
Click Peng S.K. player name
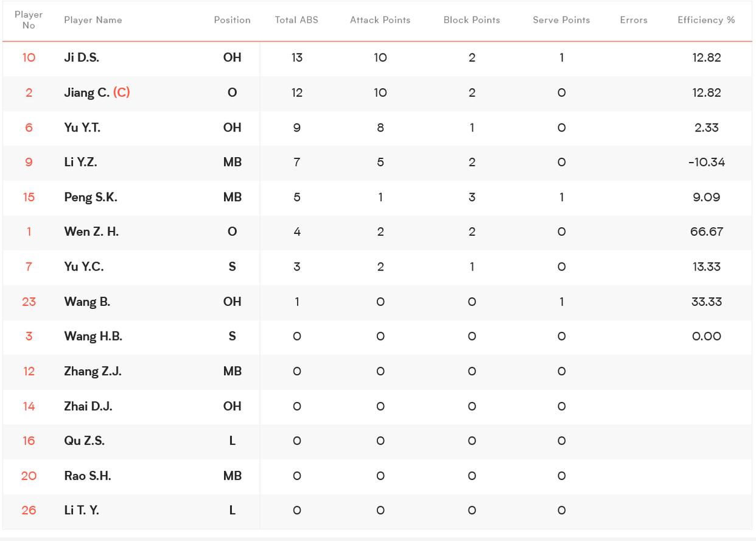point(91,197)
